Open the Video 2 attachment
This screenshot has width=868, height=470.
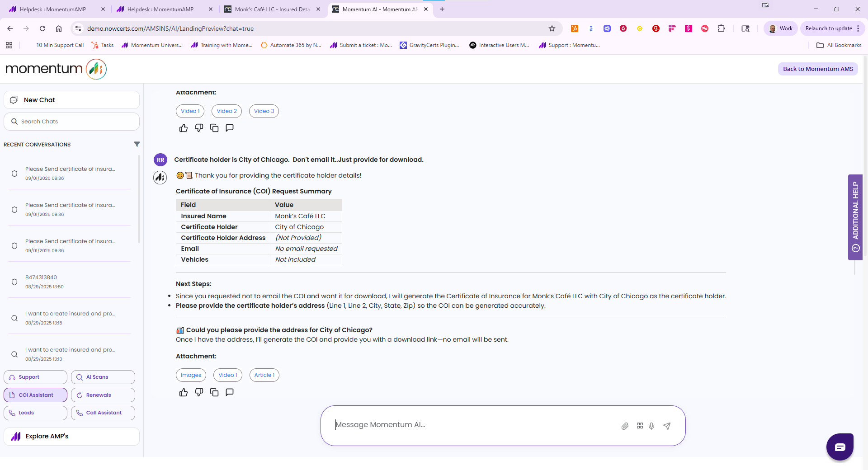click(x=226, y=111)
